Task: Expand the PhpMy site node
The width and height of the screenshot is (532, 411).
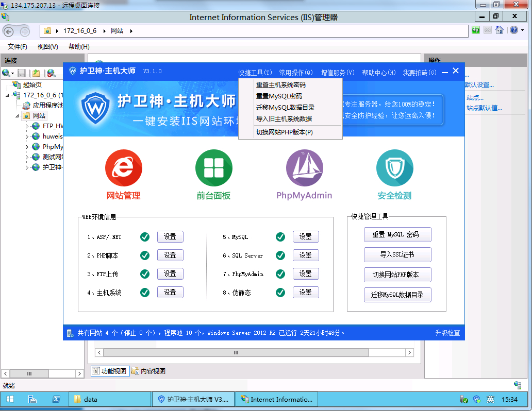Action: point(27,147)
